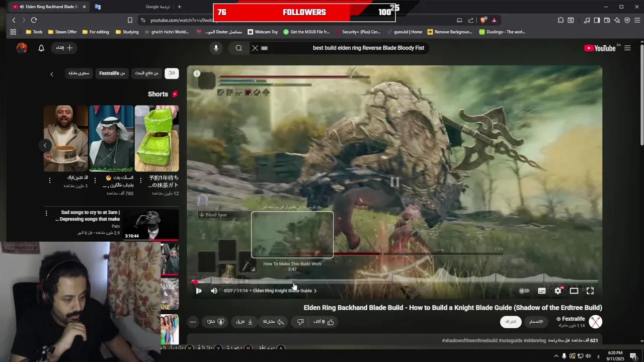Image resolution: width=644 pixels, height=362 pixels.
Task: Clear the YouTube search text
Action: (x=255, y=48)
